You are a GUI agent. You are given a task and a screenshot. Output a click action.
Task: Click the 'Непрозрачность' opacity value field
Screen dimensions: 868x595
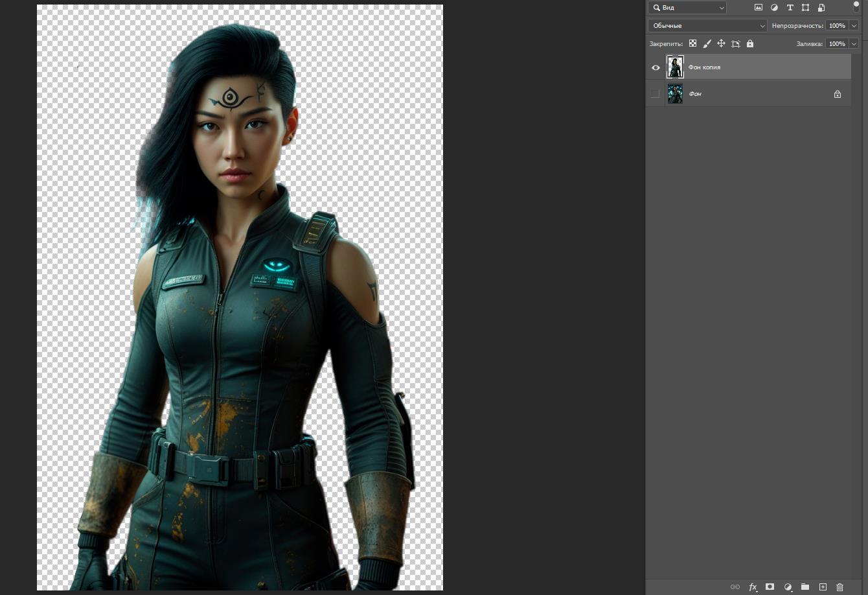836,26
